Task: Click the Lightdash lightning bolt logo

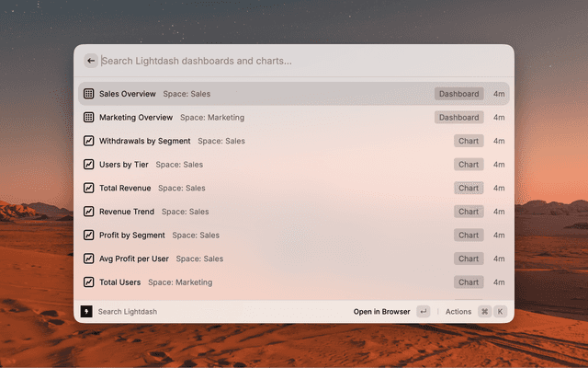Action: (86, 312)
